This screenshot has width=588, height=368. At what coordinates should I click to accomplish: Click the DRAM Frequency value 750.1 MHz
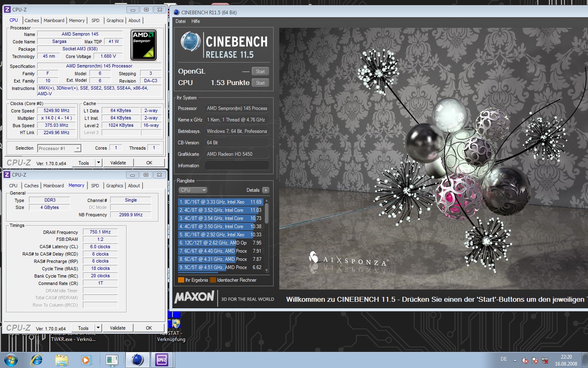tap(100, 232)
